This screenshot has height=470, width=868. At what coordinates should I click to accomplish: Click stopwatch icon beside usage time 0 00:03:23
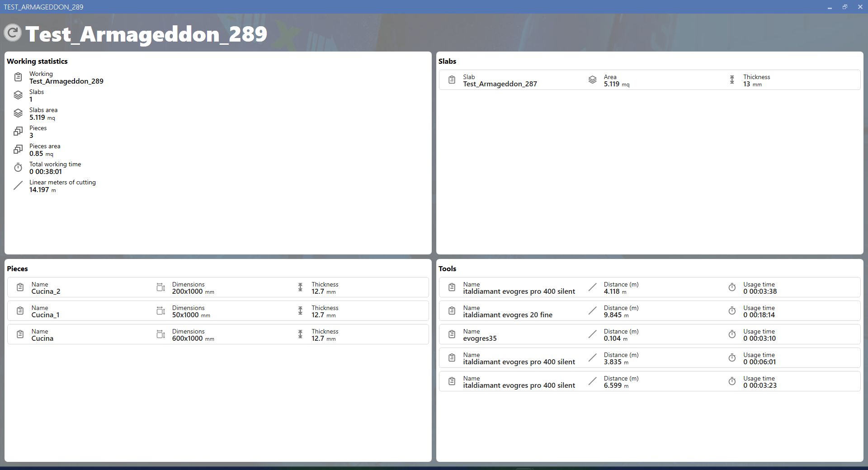pos(732,381)
